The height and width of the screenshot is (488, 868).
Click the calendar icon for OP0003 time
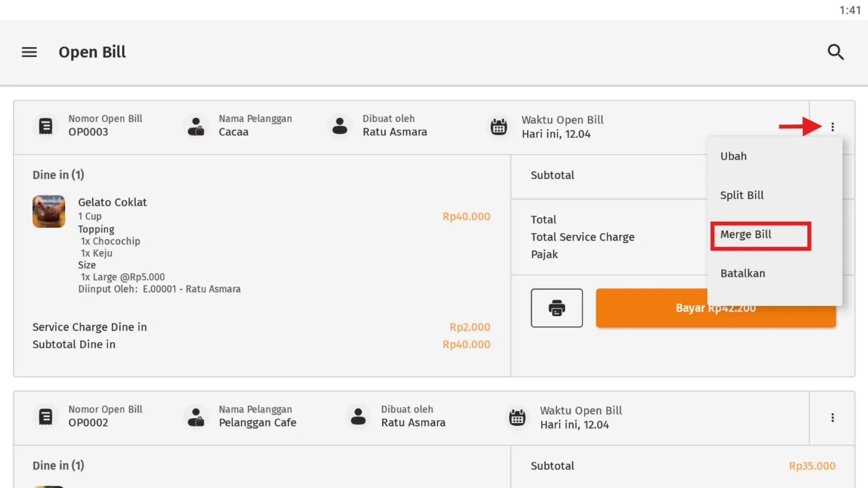pos(499,127)
